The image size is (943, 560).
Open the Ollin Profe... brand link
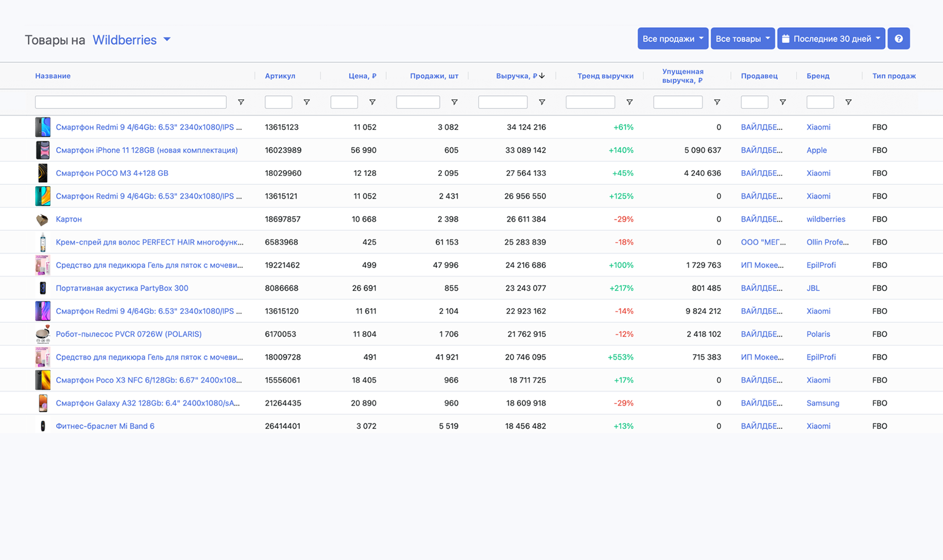[828, 242]
